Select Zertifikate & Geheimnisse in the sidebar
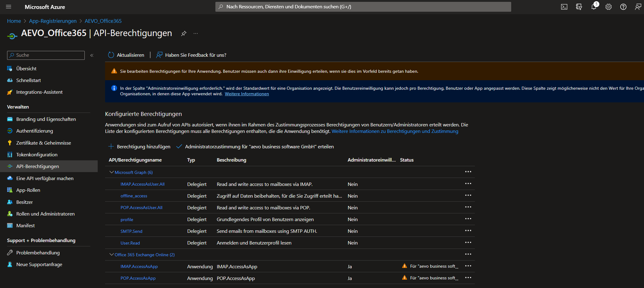 (x=43, y=143)
